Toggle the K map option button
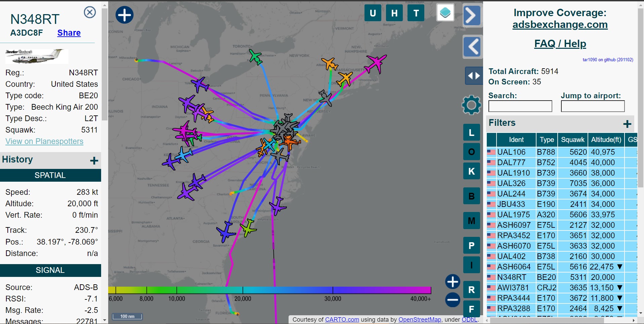Viewport: 644px width, 324px height. [x=472, y=171]
